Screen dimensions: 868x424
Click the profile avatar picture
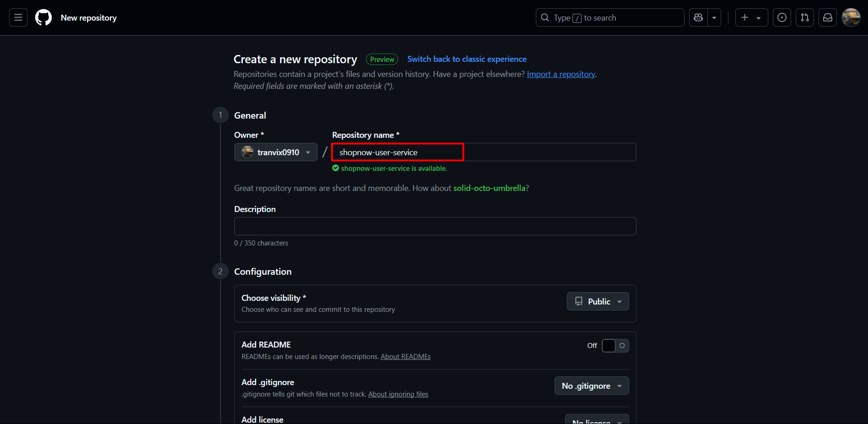(852, 17)
